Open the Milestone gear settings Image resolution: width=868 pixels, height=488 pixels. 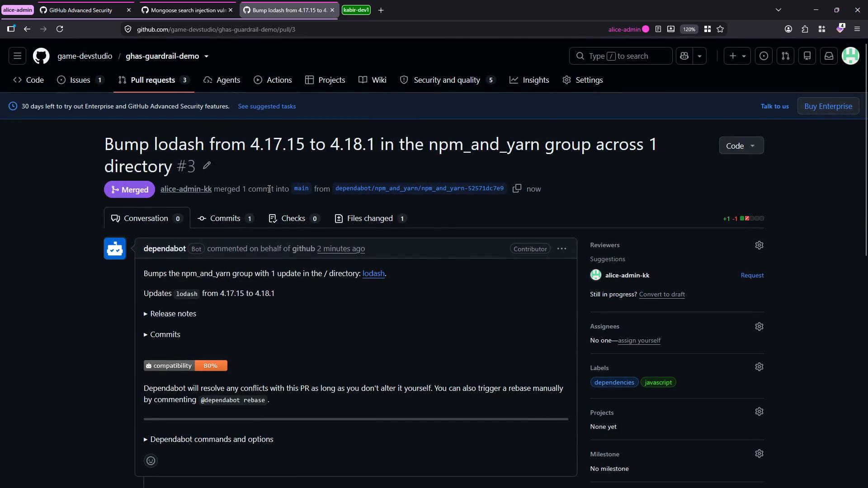pyautogui.click(x=759, y=454)
